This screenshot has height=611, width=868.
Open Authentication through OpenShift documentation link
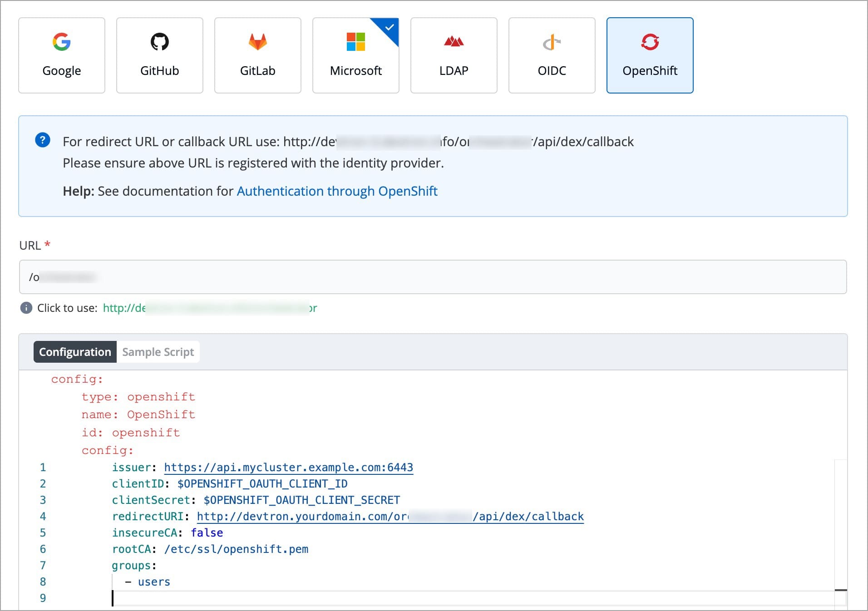[337, 191]
